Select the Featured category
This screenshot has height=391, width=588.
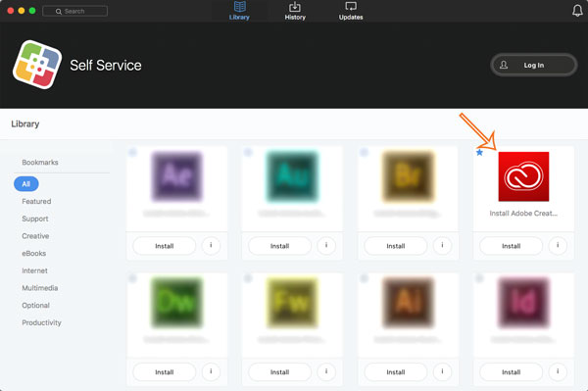(x=36, y=201)
